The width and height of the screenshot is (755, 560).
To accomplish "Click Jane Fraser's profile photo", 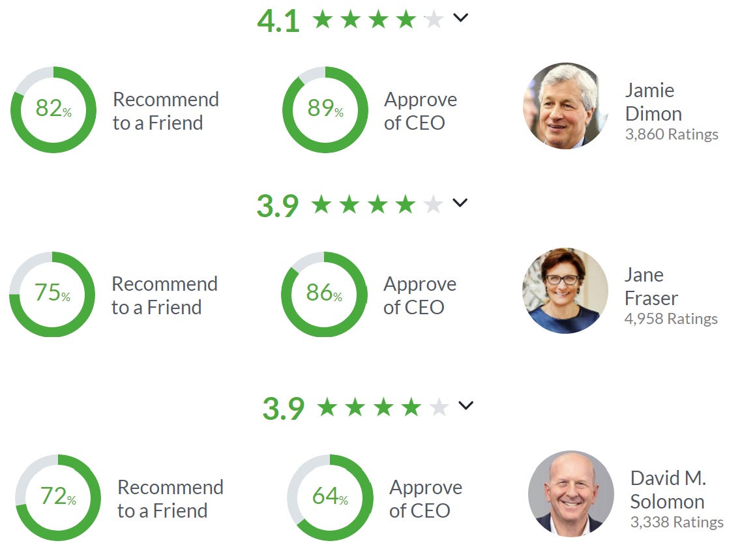I will 565,291.
